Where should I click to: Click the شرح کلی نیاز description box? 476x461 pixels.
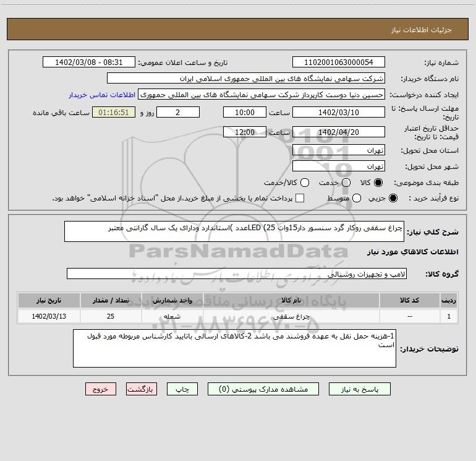coord(234,231)
